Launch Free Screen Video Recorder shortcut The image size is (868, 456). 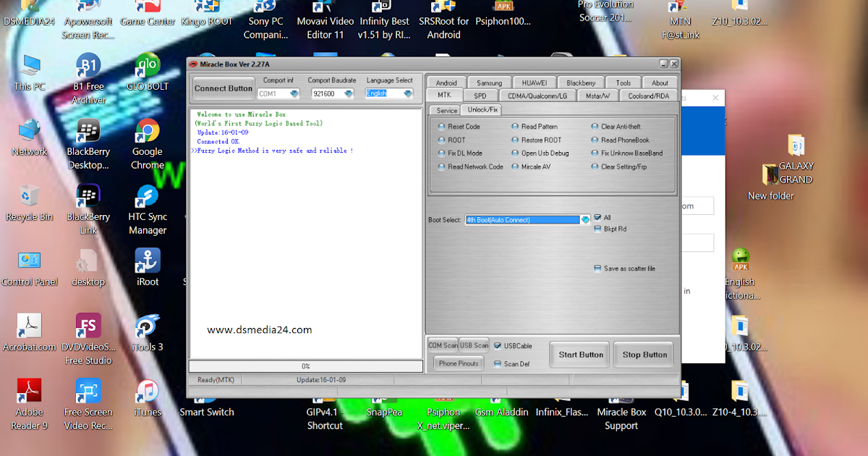88,392
